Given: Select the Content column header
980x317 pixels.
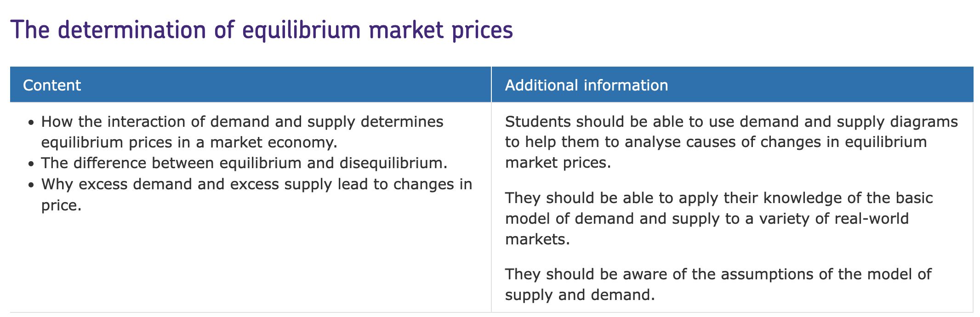Looking at the screenshot, I should pyautogui.click(x=251, y=85).
